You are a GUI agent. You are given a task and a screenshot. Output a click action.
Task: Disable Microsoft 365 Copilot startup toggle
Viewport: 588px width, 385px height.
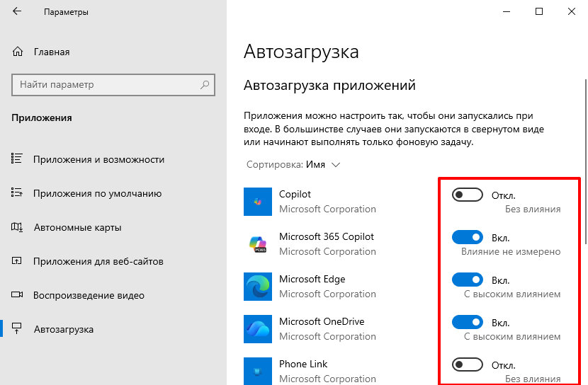coord(468,237)
